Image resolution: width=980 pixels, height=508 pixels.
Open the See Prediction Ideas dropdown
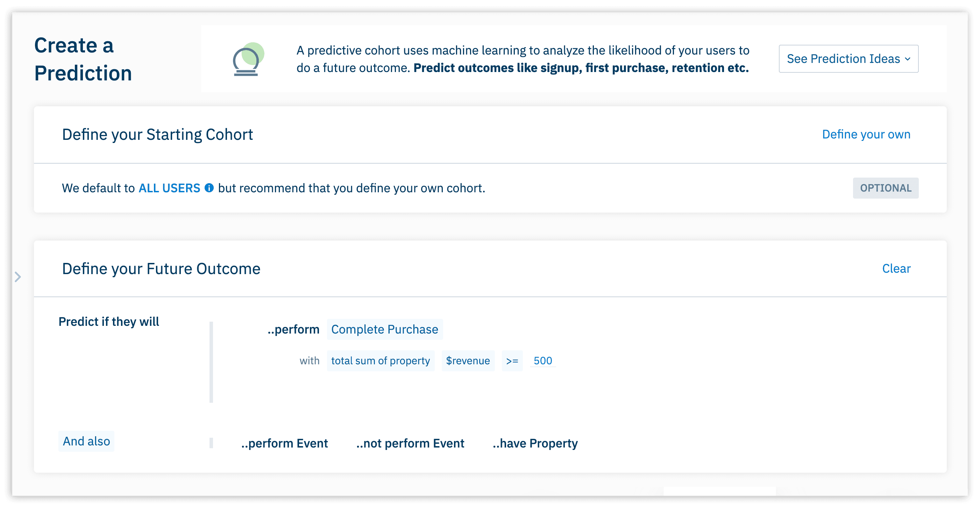[x=848, y=58]
